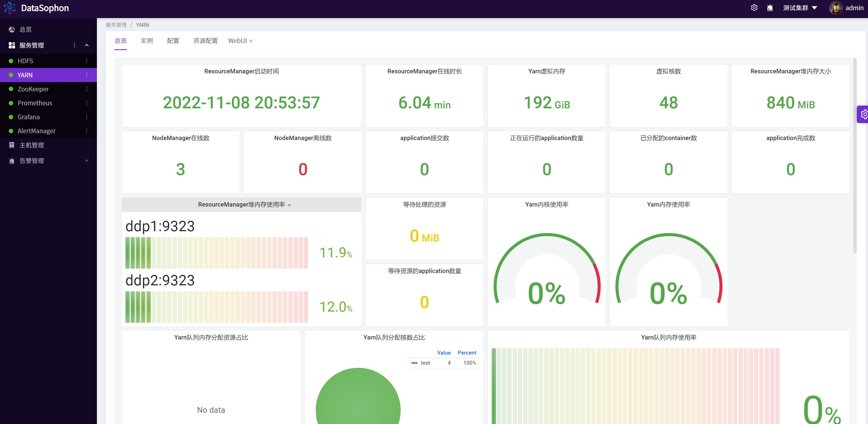868x424 pixels.
Task: Select HDFS in the sidebar
Action: 48,61
